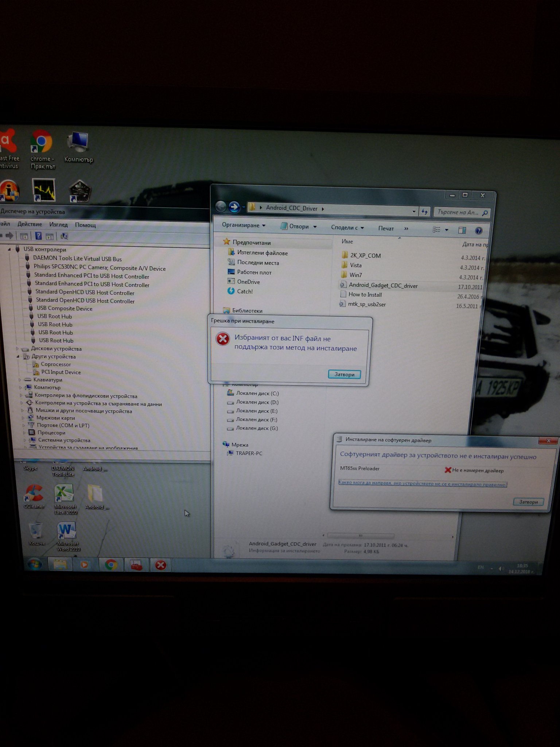Image resolution: width=560 pixels, height=747 pixels.
Task: Open the chart-graph desktop shortcut icon
Action: coord(44,190)
